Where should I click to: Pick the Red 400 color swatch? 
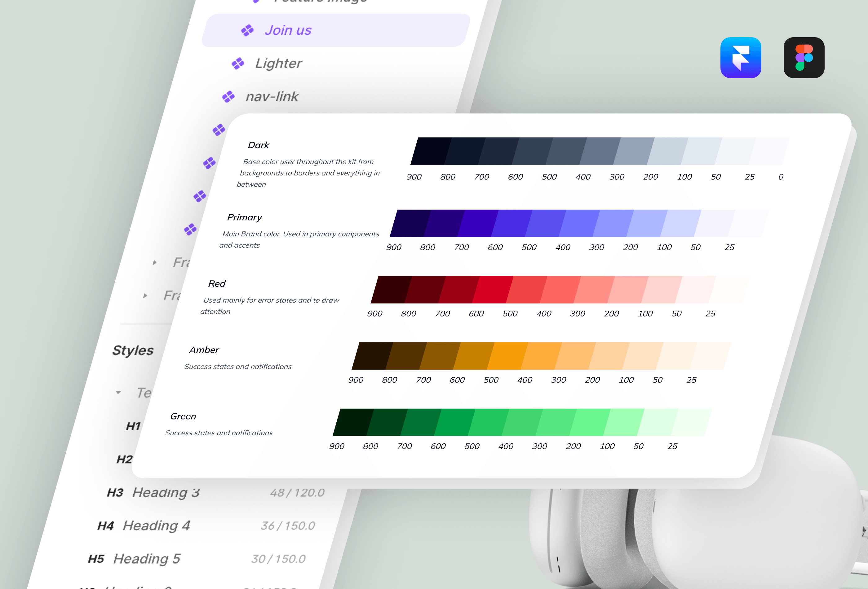(x=560, y=290)
